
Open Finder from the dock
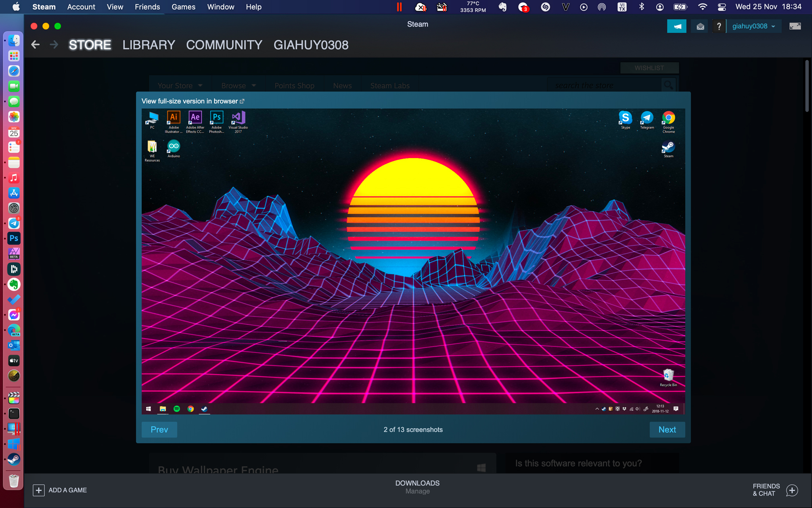coord(14,40)
